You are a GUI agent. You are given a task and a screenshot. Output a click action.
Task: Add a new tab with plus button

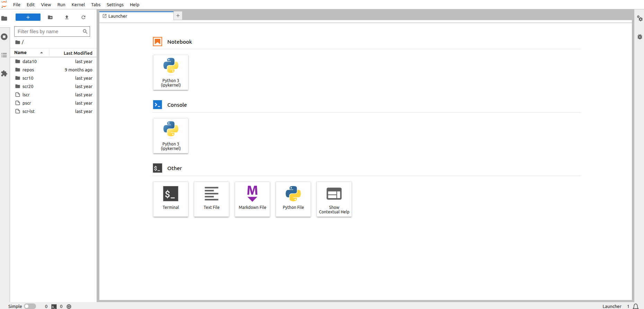(x=178, y=16)
